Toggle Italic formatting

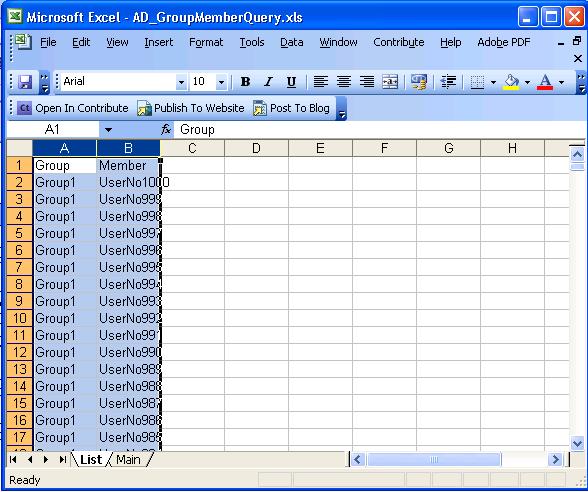268,82
